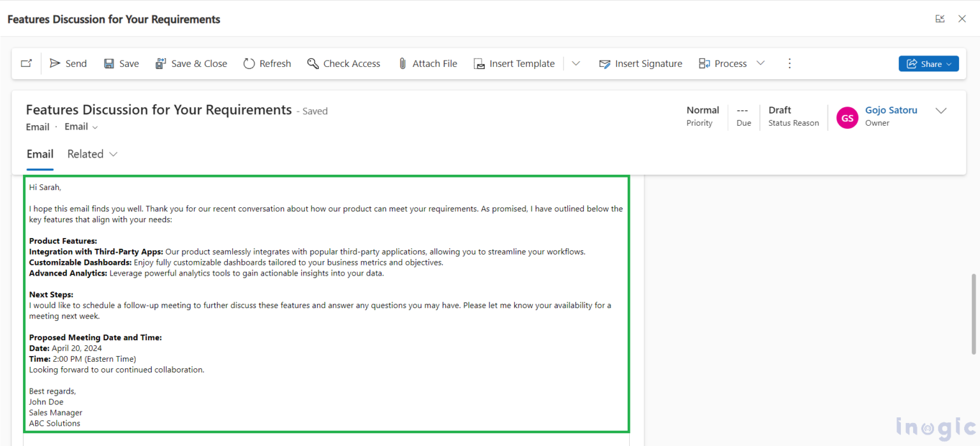Expand the Insert Template dropdown chevron
This screenshot has height=446, width=980.
point(575,63)
